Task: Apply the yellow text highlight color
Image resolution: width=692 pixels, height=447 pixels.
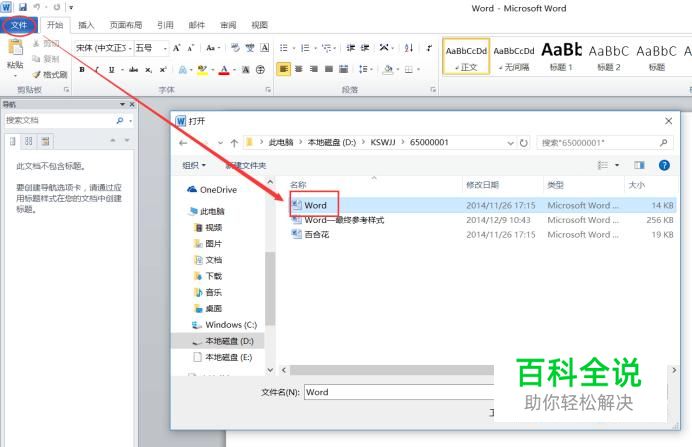Action: 203,70
